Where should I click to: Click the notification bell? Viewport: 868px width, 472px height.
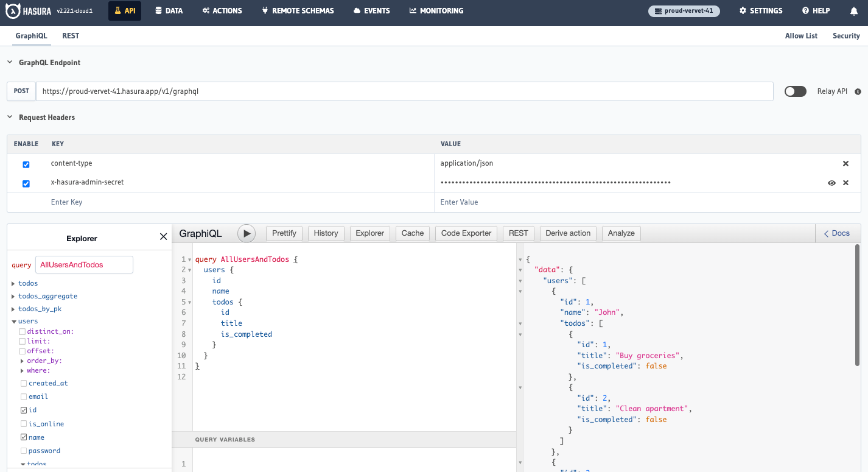pos(855,10)
